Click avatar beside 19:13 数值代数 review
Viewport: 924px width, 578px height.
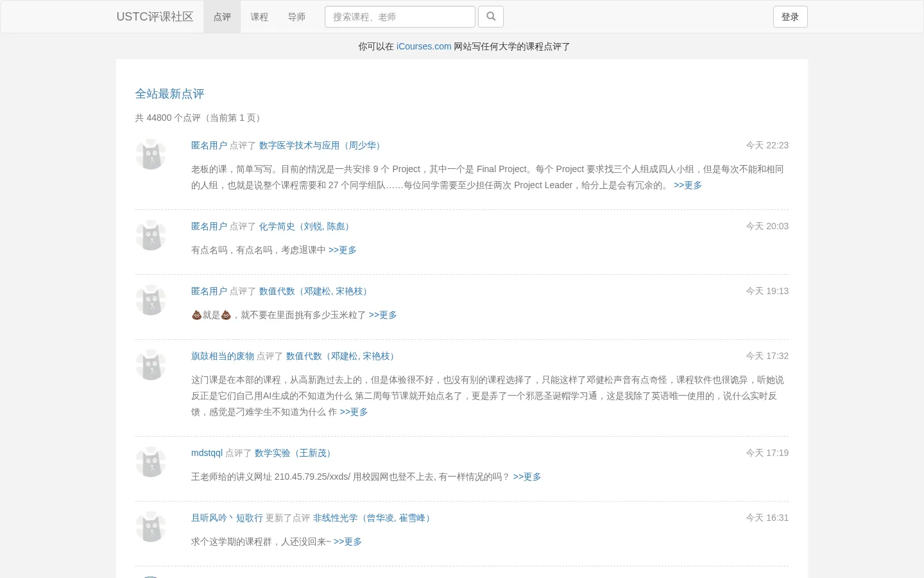click(151, 300)
